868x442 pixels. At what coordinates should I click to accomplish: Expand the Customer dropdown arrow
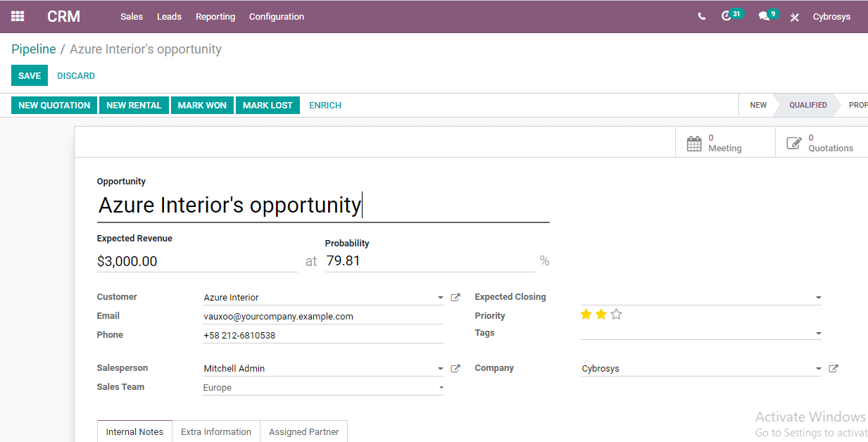click(441, 298)
